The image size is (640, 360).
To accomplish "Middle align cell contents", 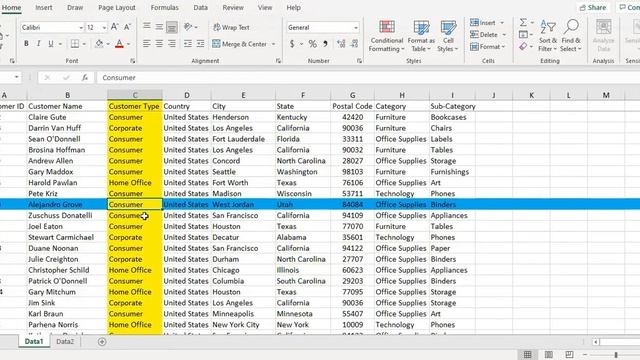I will pos(159,27).
